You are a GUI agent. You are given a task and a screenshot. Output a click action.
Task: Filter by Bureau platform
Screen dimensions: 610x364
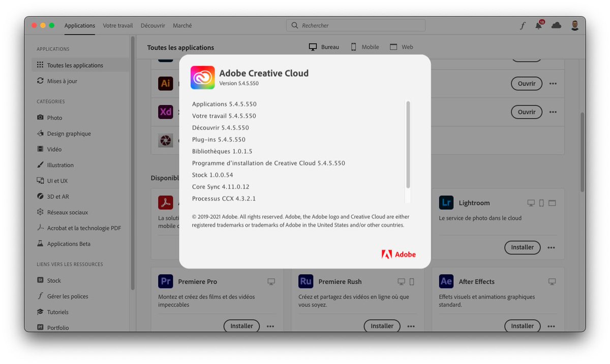(x=324, y=47)
